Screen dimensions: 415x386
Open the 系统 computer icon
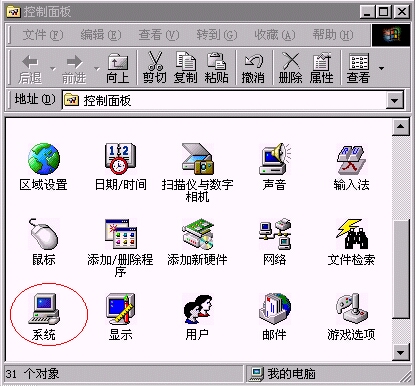(x=44, y=309)
